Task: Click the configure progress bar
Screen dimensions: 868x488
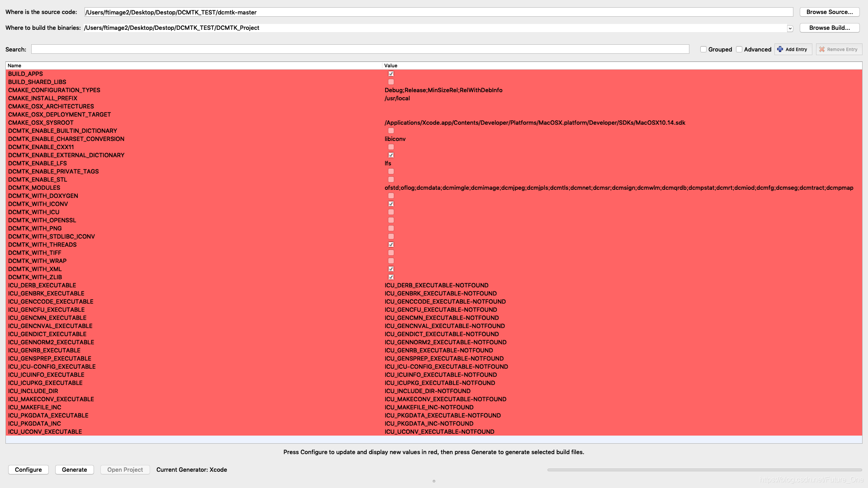Action: pyautogui.click(x=704, y=470)
